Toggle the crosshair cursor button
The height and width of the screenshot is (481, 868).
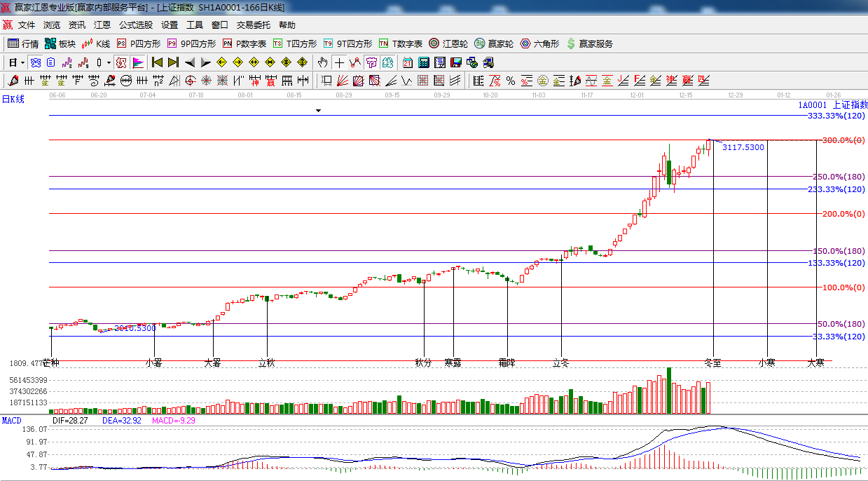339,62
